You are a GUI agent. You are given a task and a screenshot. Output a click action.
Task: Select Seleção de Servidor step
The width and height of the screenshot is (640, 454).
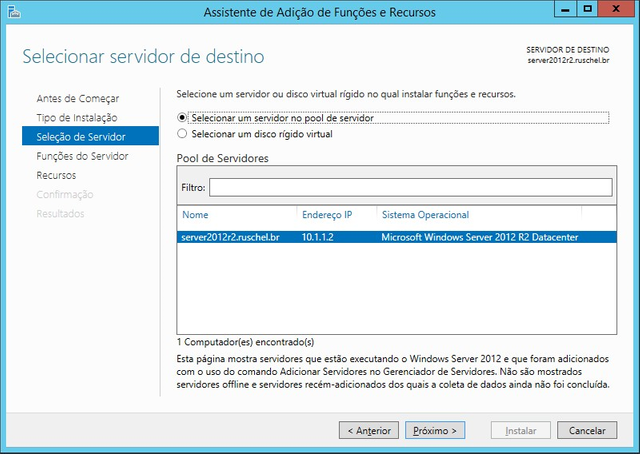click(90, 136)
